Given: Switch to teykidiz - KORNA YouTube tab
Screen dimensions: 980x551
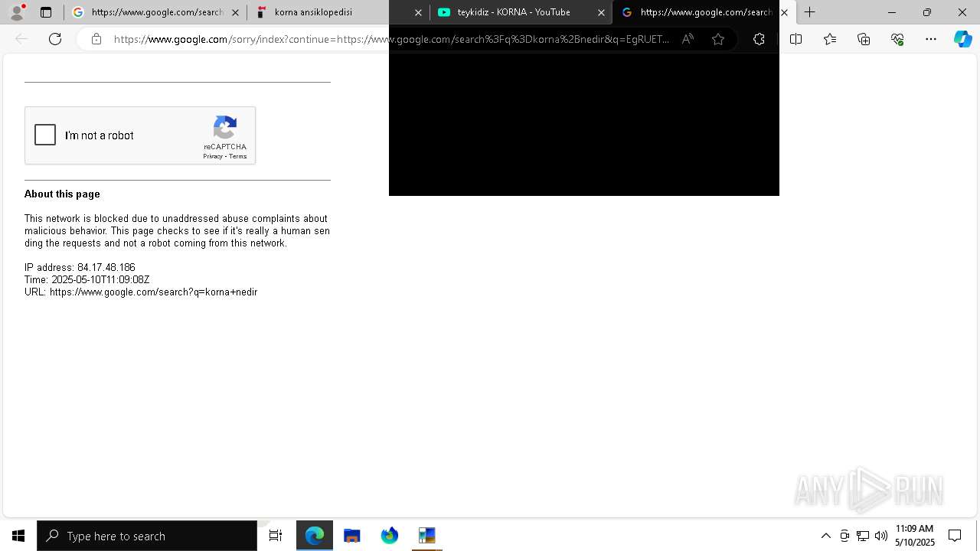Looking at the screenshot, I should click(x=521, y=12).
